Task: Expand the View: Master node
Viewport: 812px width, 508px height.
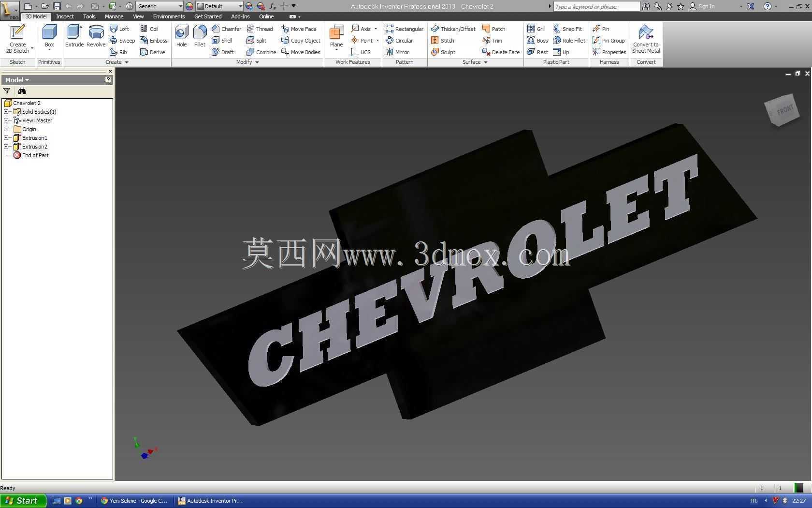Action: (x=7, y=120)
